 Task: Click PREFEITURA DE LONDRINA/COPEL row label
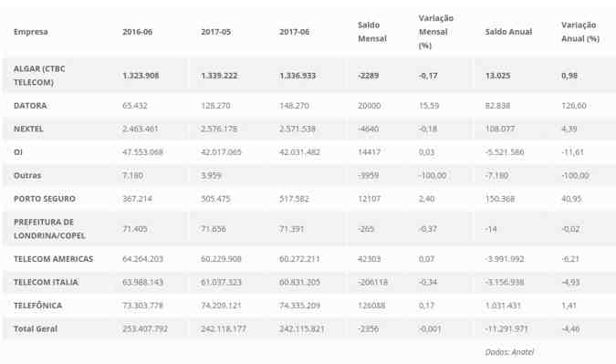[x=49, y=229]
